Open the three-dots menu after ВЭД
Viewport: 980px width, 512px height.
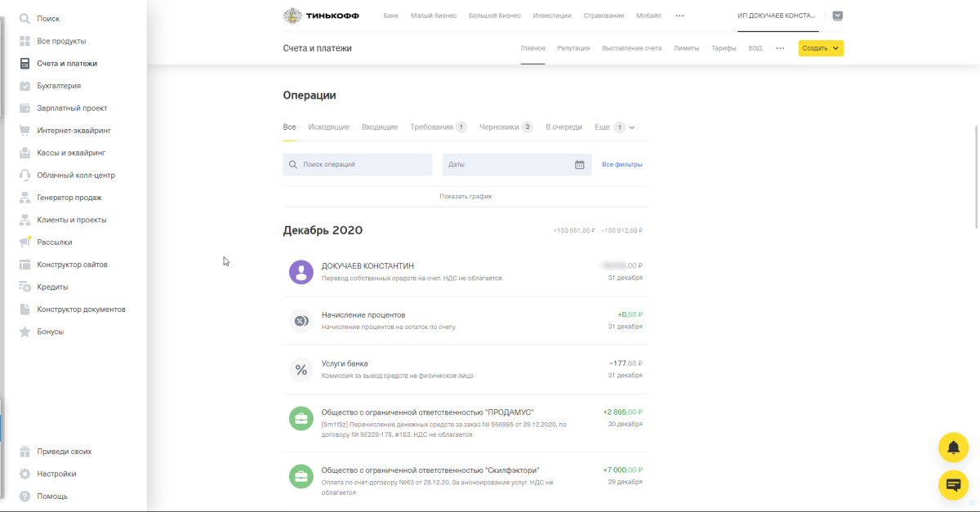780,48
